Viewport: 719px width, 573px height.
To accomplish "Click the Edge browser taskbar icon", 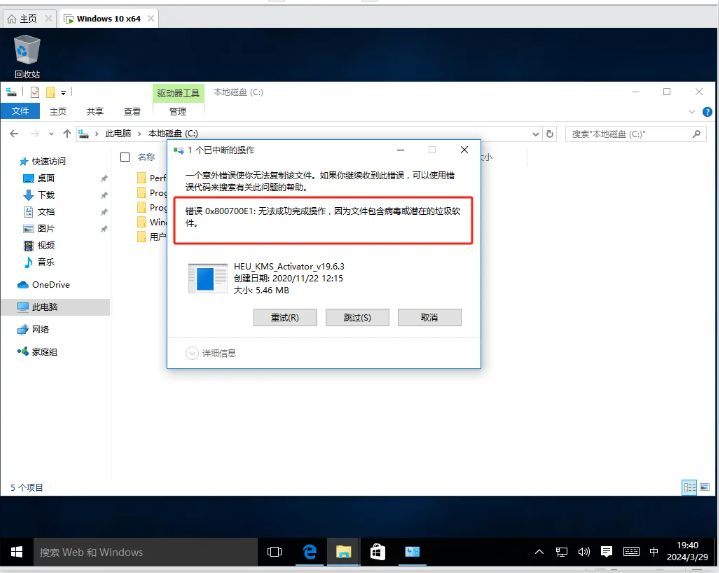I will pos(310,551).
